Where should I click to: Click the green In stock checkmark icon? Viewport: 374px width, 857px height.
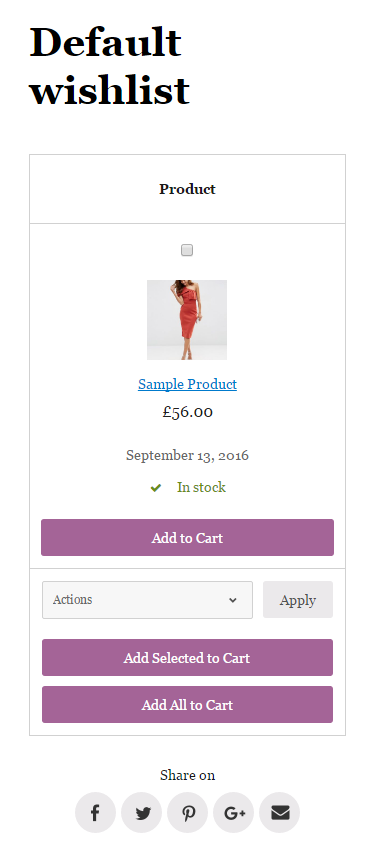(x=156, y=488)
